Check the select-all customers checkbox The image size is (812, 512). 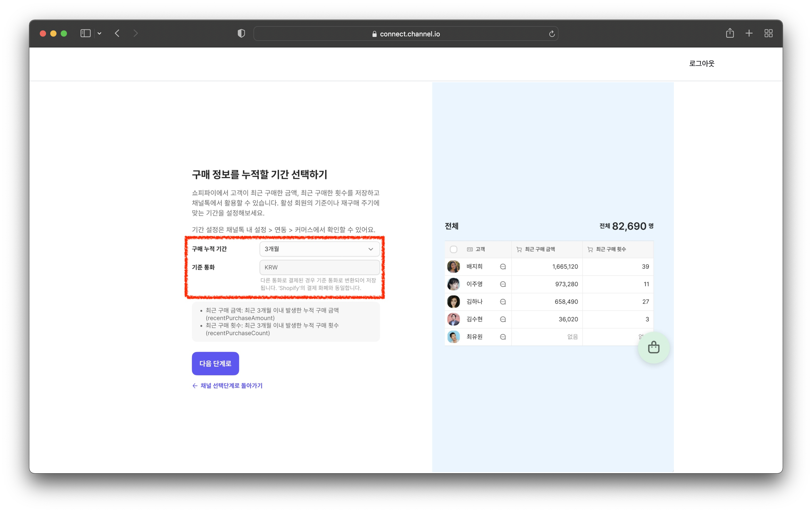[453, 249]
